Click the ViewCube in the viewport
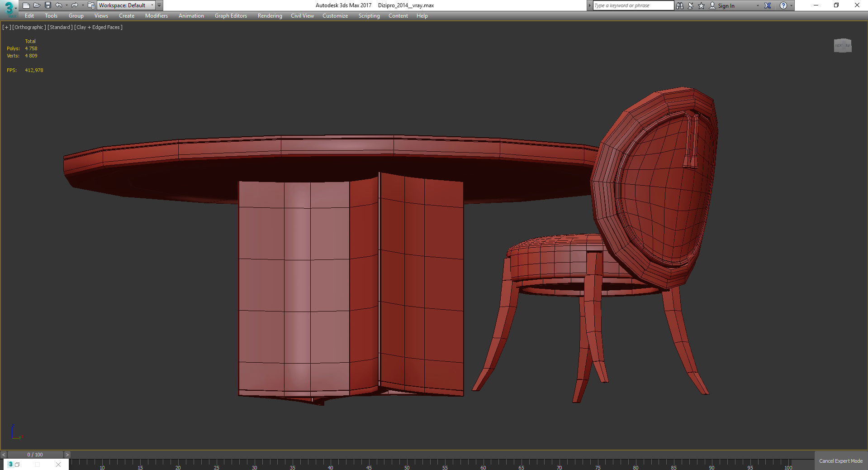This screenshot has width=868, height=470. pos(843,45)
